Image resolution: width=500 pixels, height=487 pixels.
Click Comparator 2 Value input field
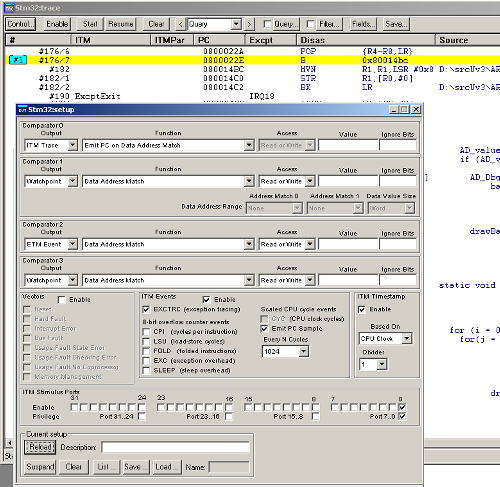(x=348, y=244)
